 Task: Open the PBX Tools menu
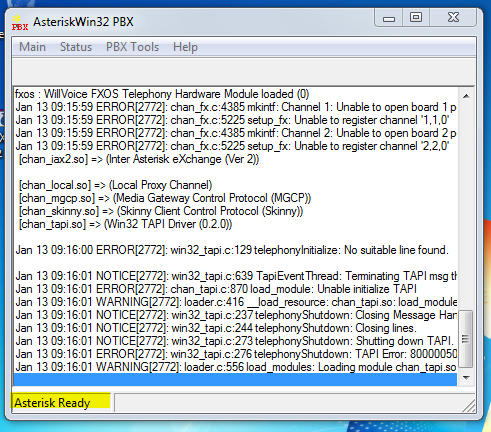pyautogui.click(x=132, y=47)
